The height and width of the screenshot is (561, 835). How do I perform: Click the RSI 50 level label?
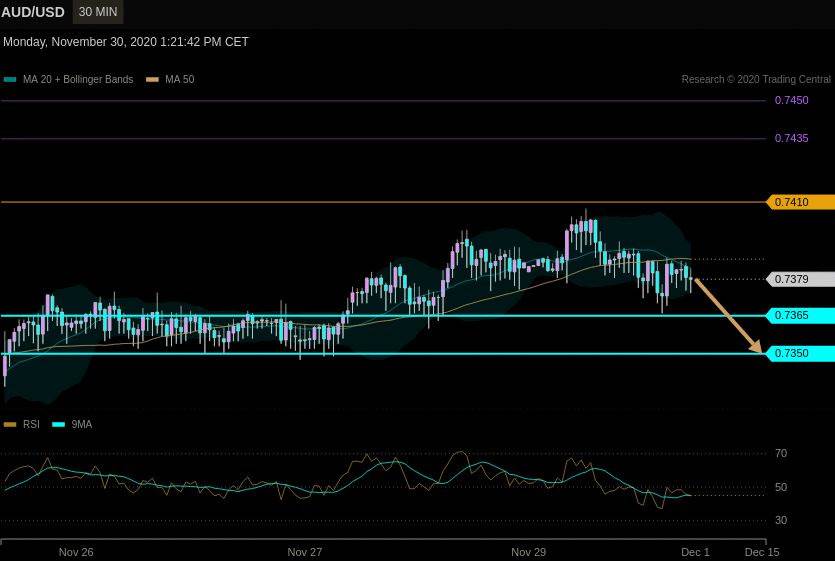pyautogui.click(x=781, y=487)
